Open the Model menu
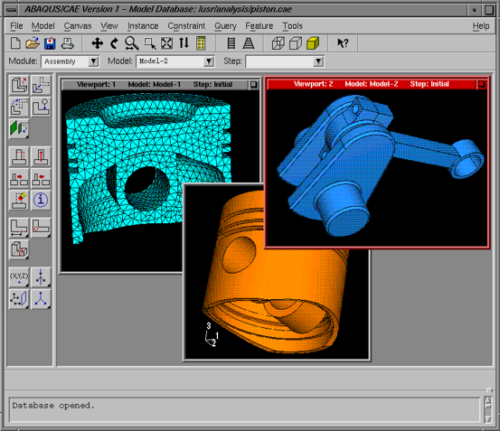The image size is (500, 431). click(x=43, y=26)
